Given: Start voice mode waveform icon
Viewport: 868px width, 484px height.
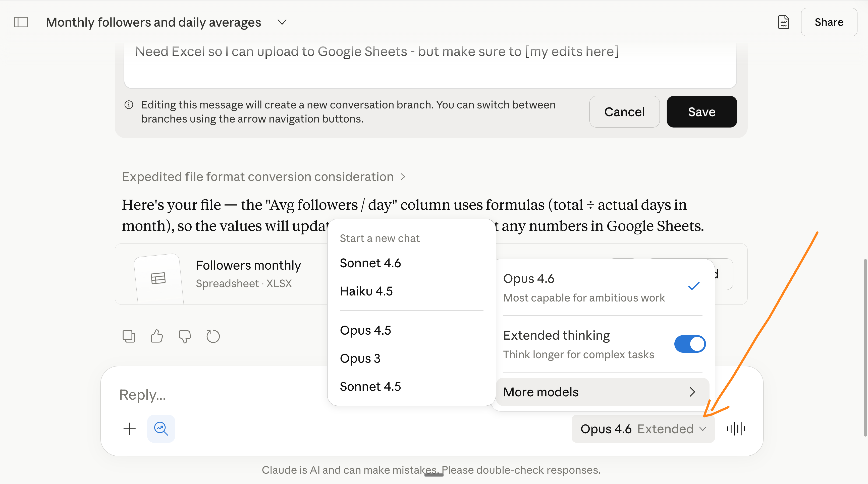Looking at the screenshot, I should (736, 429).
